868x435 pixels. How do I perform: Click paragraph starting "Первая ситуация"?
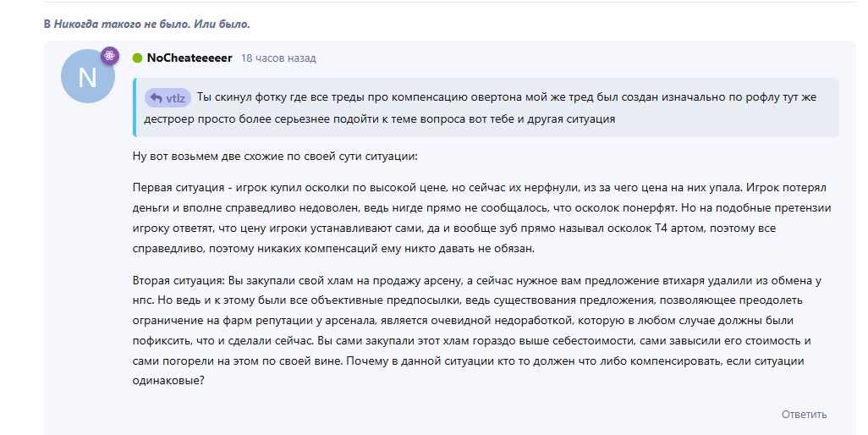pos(481,218)
